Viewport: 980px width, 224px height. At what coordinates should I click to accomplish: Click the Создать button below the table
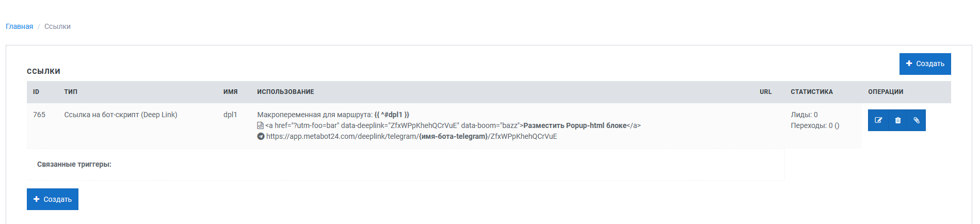point(53,199)
